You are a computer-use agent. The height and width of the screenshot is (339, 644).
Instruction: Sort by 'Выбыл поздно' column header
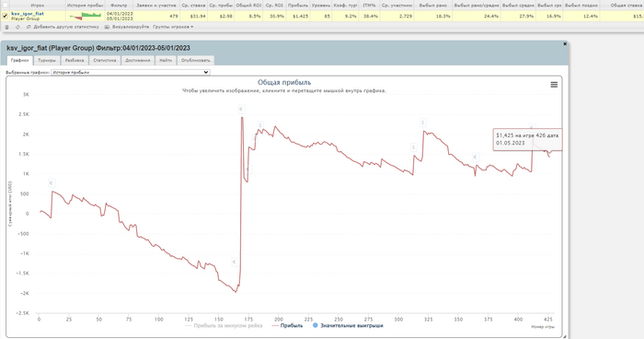click(x=581, y=6)
